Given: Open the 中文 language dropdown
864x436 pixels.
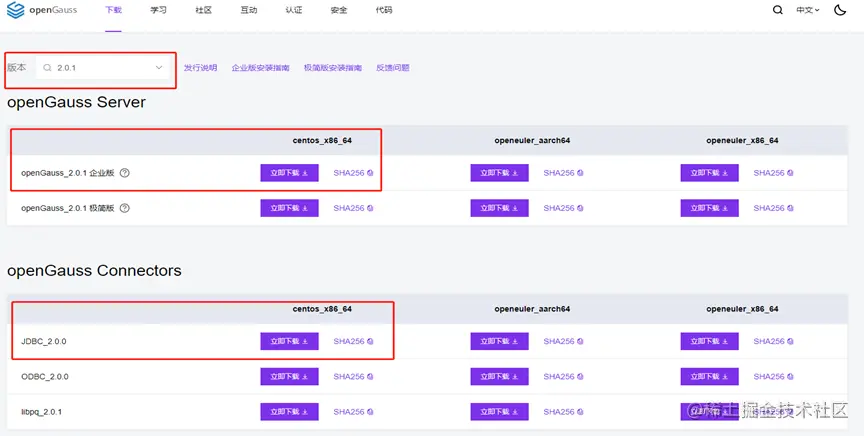Looking at the screenshot, I should coord(807,10).
